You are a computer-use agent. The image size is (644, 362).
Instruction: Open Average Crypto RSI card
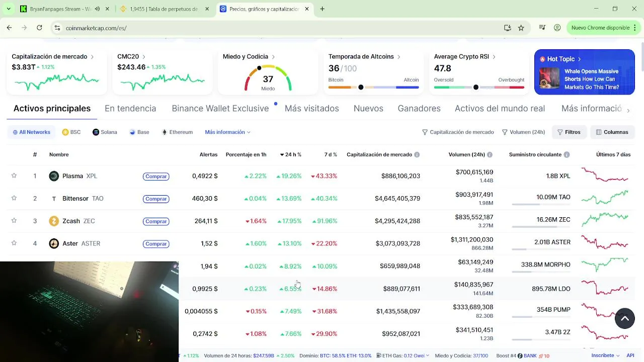coord(479,71)
